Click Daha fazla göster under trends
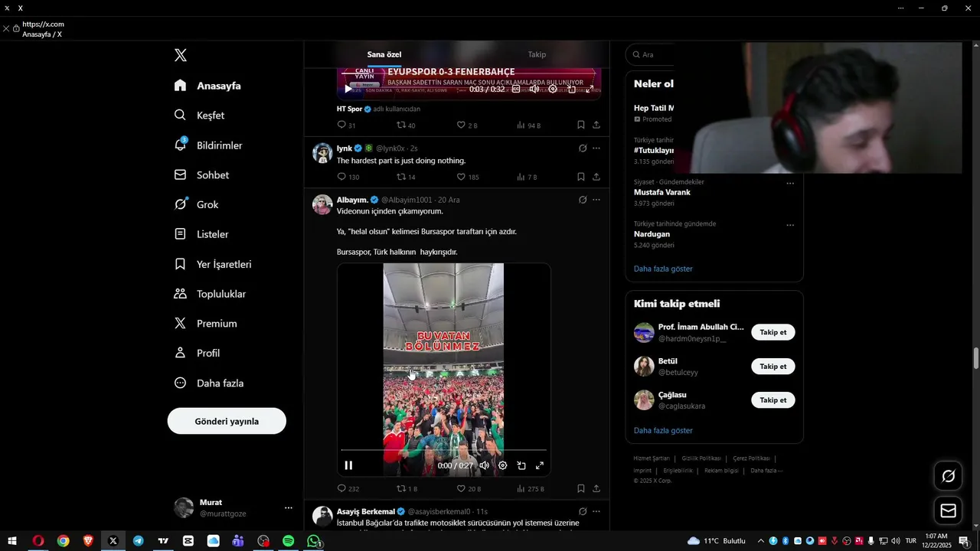 [663, 269]
